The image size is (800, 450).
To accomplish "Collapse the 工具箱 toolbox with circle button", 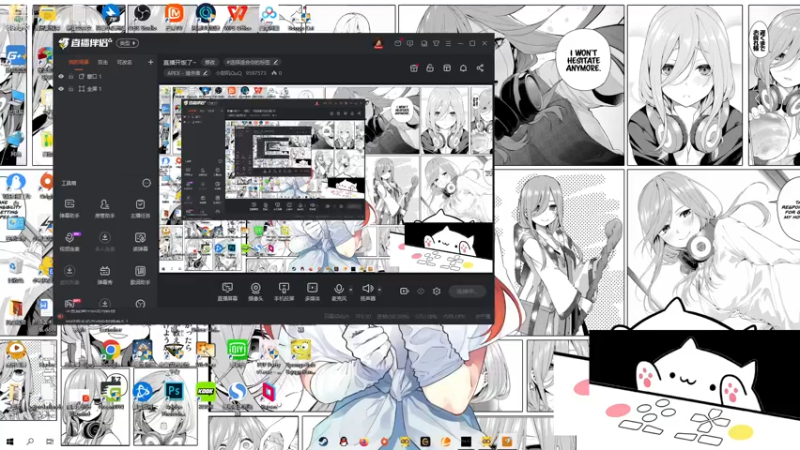I will click(146, 183).
